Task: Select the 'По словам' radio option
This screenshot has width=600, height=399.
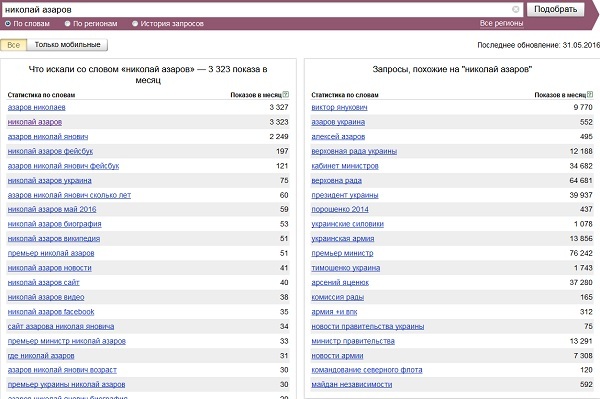Action: [x=8, y=24]
